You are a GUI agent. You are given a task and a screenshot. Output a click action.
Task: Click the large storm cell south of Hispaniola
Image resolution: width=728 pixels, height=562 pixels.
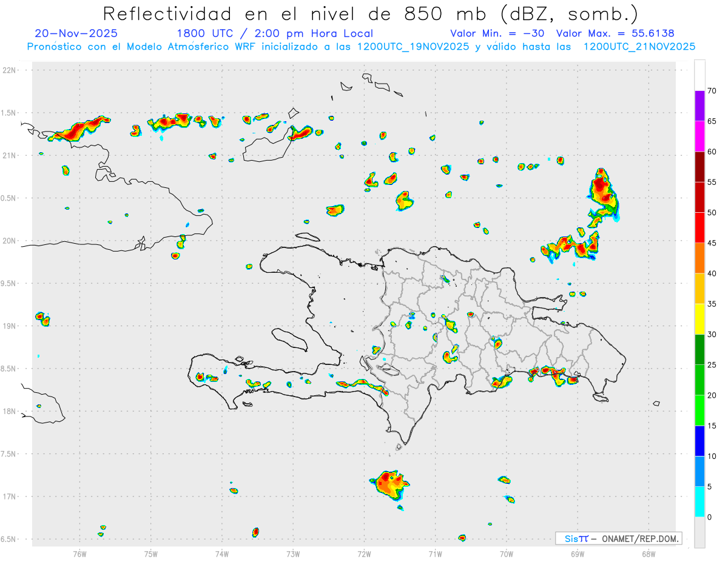pyautogui.click(x=389, y=484)
